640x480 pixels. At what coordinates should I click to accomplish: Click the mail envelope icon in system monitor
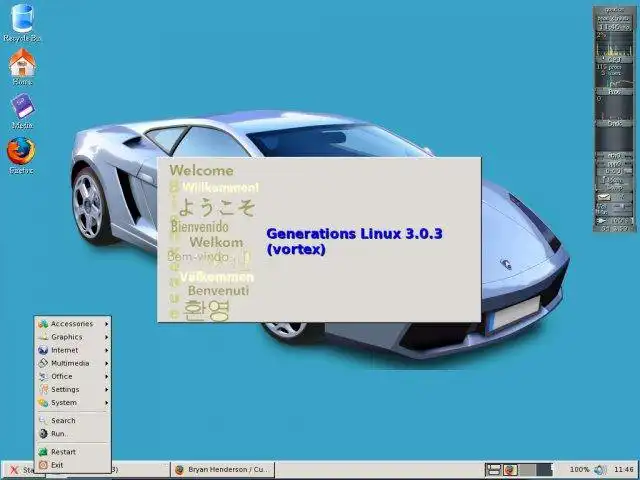[604, 198]
